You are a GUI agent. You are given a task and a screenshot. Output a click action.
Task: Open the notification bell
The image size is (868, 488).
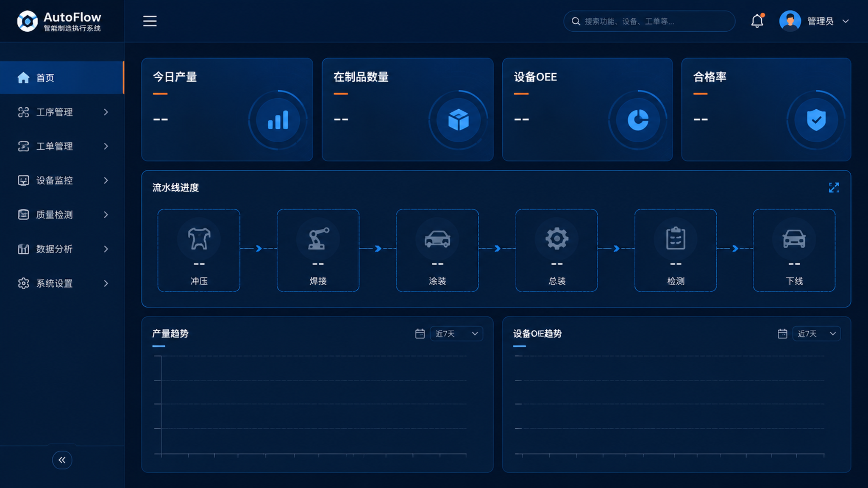(x=757, y=21)
